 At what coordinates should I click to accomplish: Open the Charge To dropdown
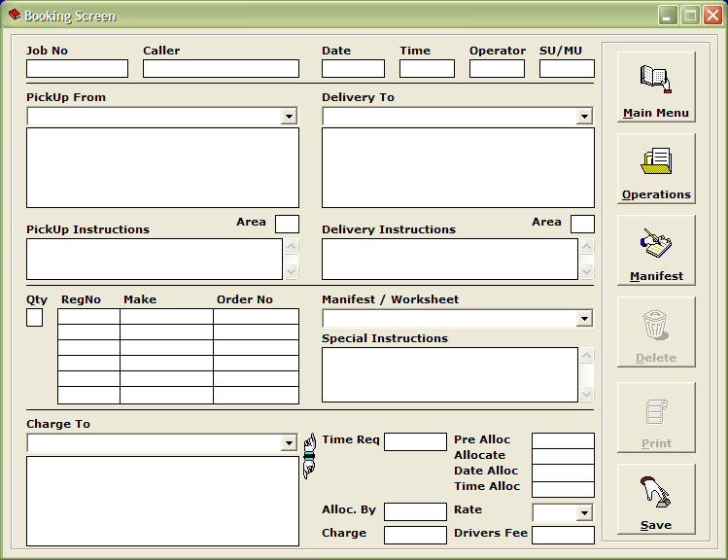[x=289, y=443]
